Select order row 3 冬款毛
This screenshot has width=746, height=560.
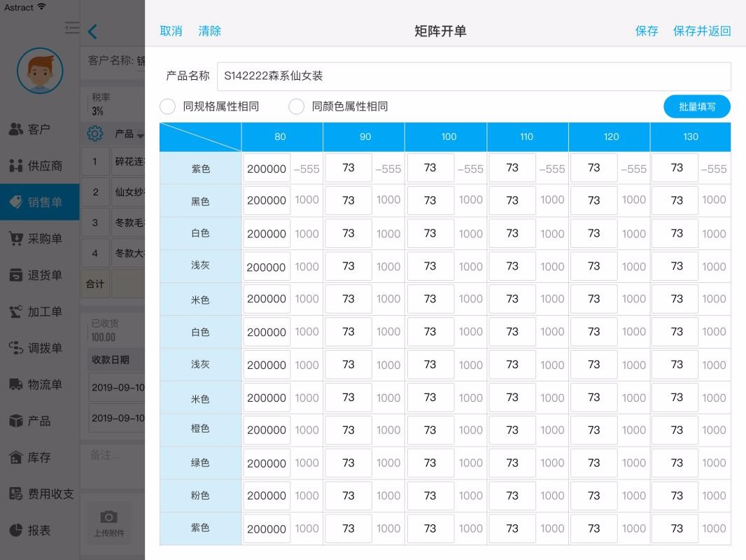113,222
